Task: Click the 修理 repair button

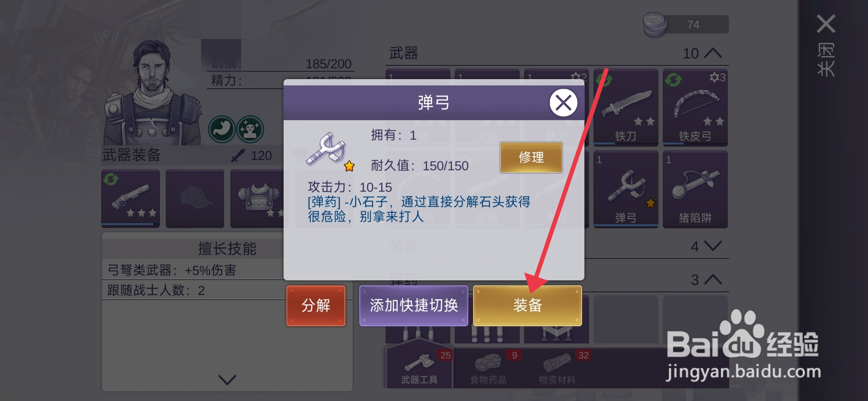Action: (x=531, y=157)
